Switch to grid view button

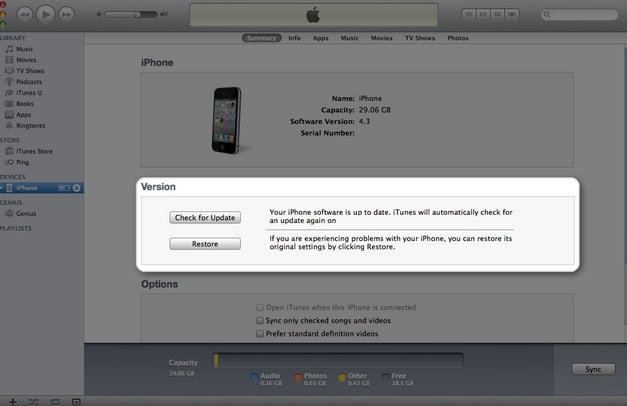click(x=497, y=14)
